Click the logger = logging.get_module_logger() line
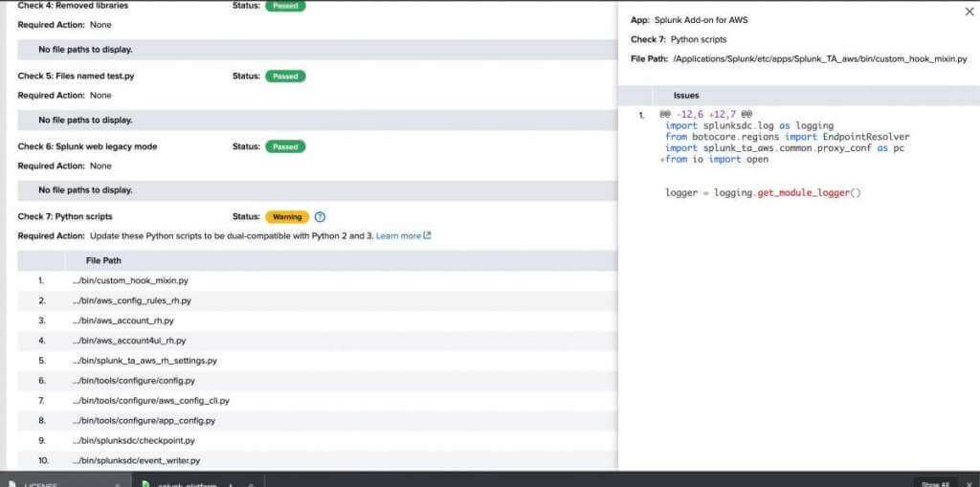The image size is (980, 487). (763, 193)
